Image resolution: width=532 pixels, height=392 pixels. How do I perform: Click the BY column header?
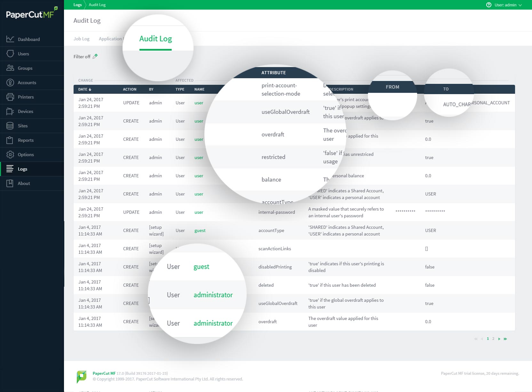pyautogui.click(x=151, y=89)
